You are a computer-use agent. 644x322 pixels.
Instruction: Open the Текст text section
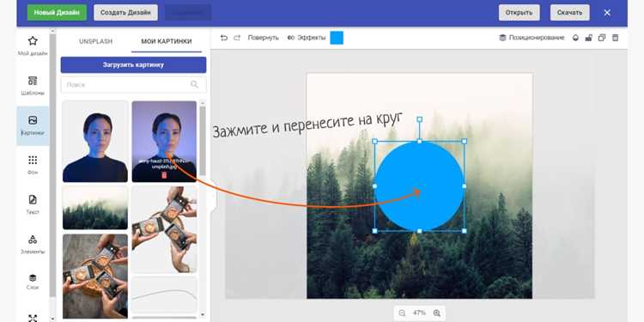(x=33, y=205)
